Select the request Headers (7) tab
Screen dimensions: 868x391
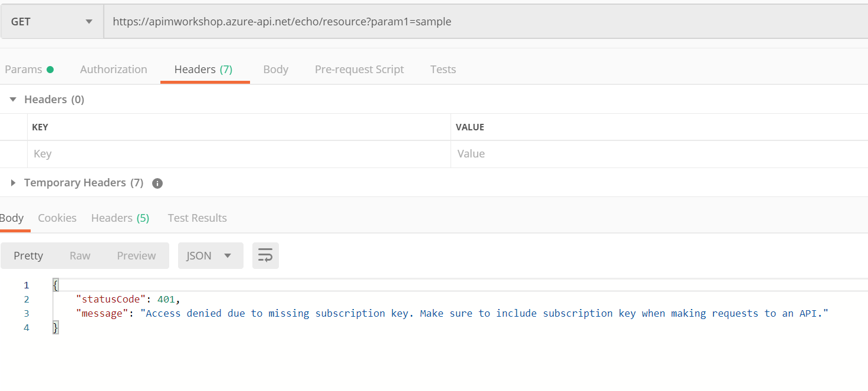click(x=203, y=70)
